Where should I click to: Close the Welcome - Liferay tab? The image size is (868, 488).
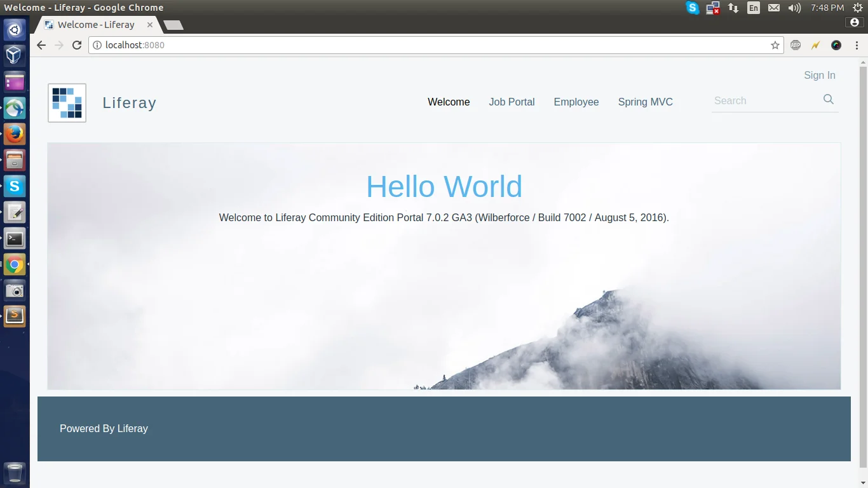click(x=150, y=25)
